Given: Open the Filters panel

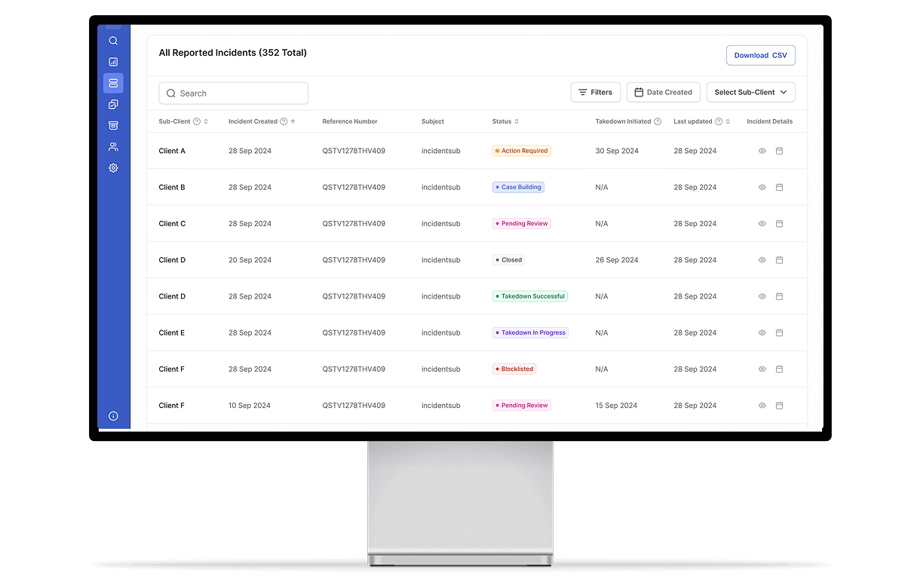Looking at the screenshot, I should point(595,91).
